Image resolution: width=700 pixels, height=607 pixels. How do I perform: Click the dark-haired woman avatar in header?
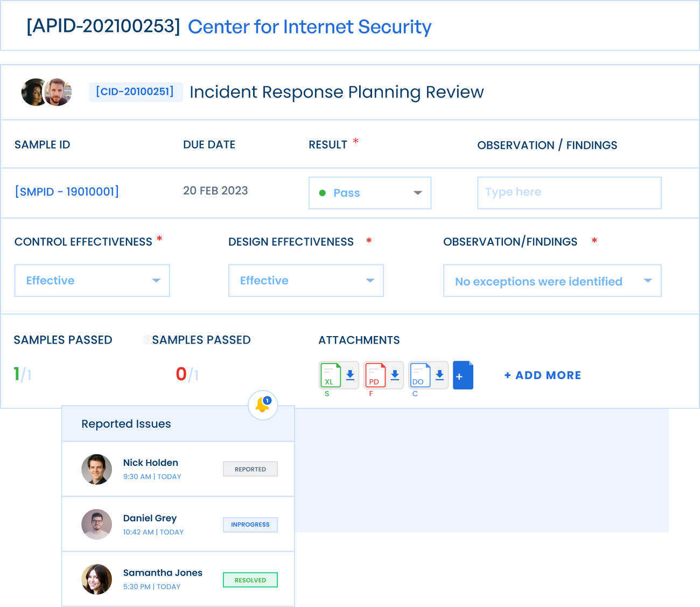pyautogui.click(x=33, y=92)
